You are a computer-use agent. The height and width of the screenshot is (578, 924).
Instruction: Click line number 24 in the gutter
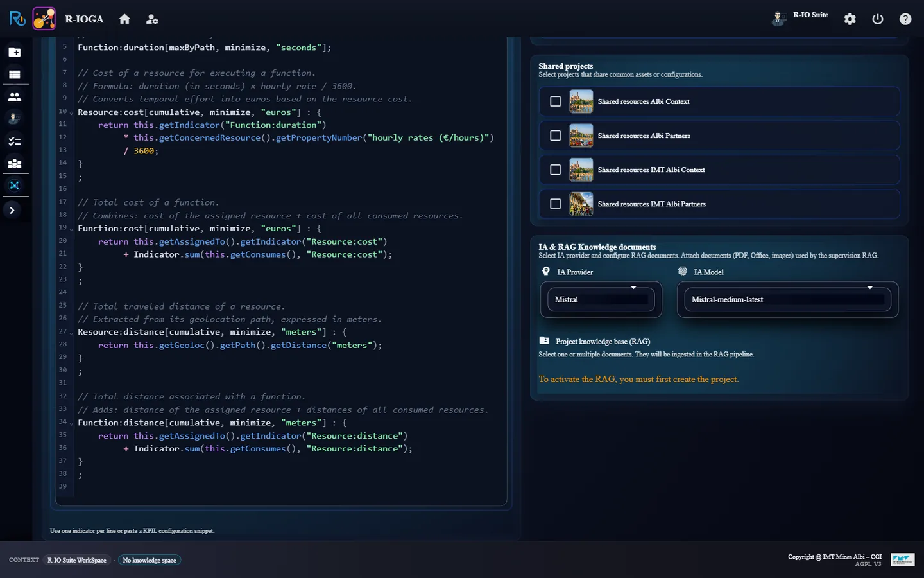click(63, 292)
